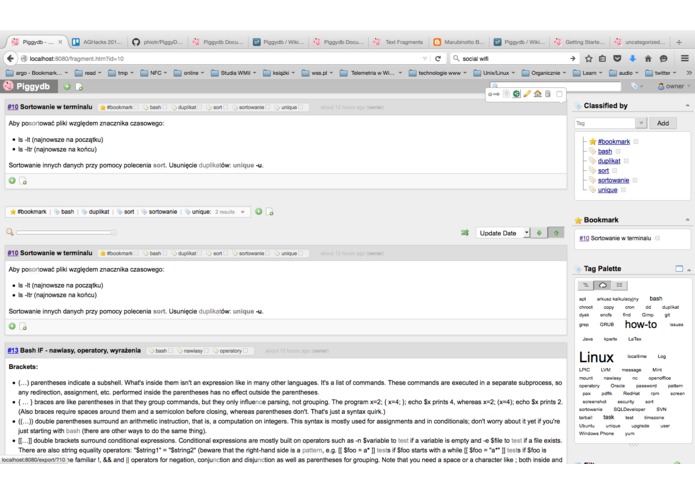The image size is (695, 494).
Task: Open the owner user menu
Action: (674, 86)
